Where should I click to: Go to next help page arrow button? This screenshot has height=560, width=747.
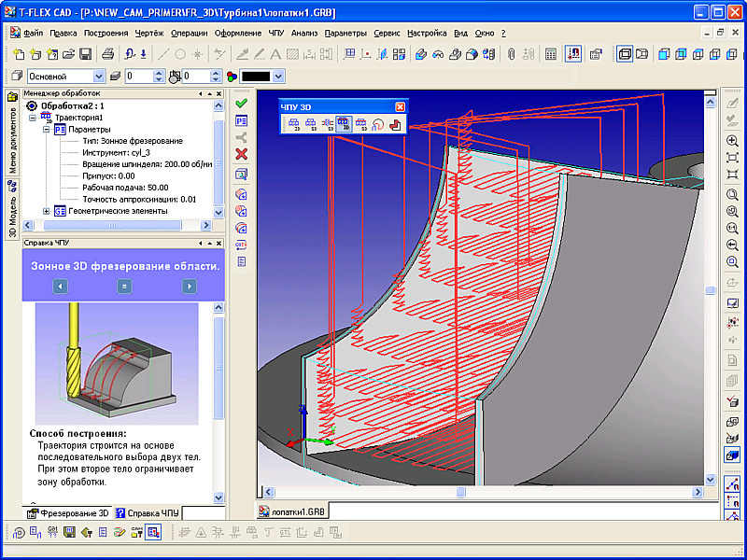[x=190, y=287]
